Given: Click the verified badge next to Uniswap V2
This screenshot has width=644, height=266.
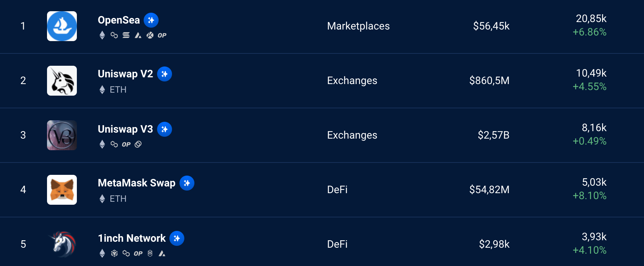Looking at the screenshot, I should (x=165, y=74).
